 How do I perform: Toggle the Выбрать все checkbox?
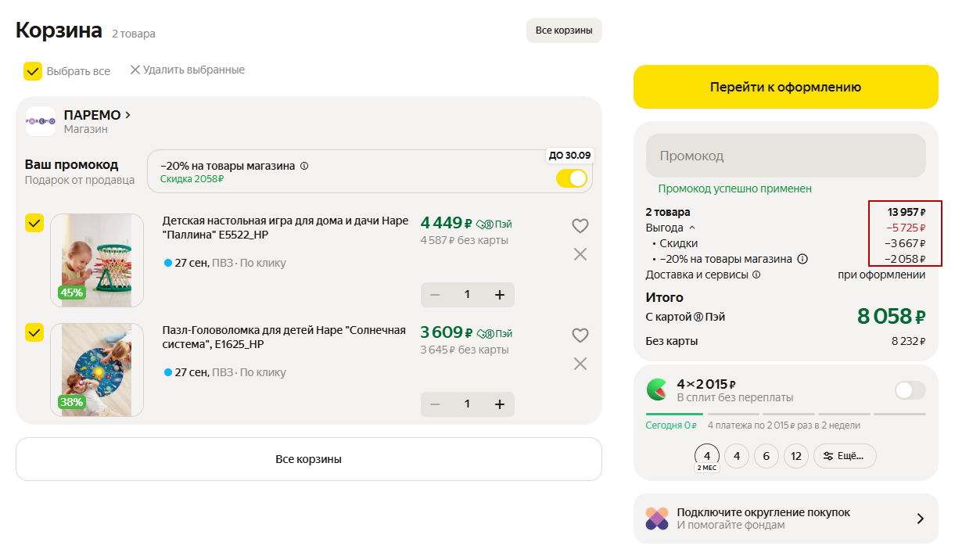coord(33,71)
